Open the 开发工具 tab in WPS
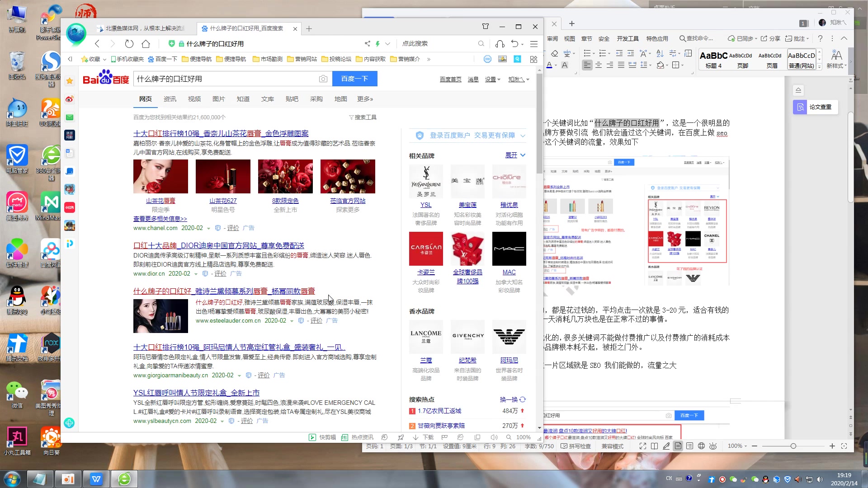Screen dimensions: 868x488 tap(627, 38)
